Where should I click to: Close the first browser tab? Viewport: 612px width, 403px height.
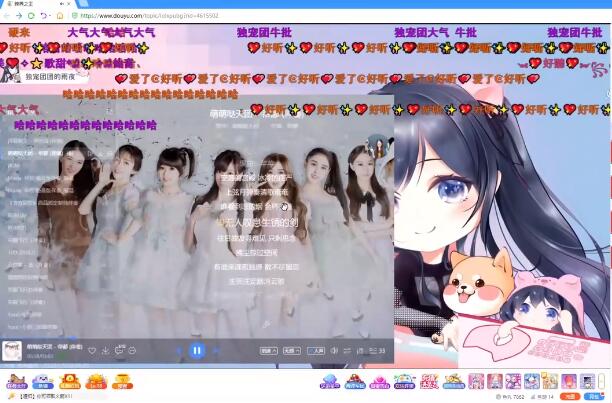69,4
